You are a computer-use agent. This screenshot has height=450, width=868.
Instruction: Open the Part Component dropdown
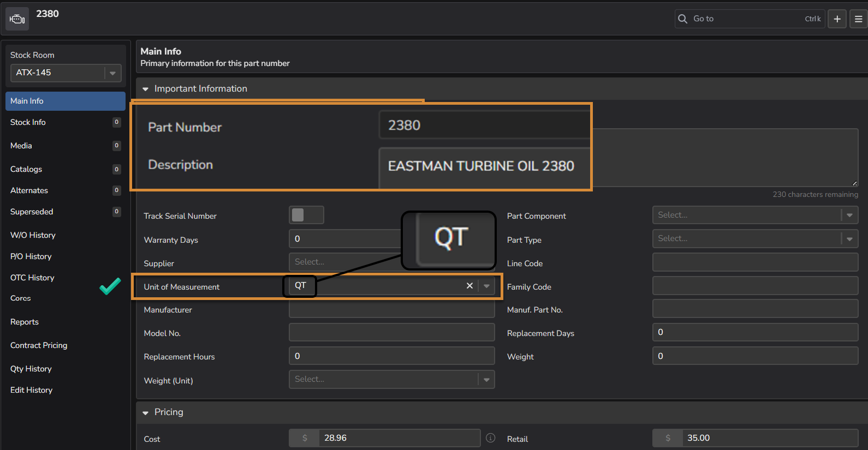[849, 215]
